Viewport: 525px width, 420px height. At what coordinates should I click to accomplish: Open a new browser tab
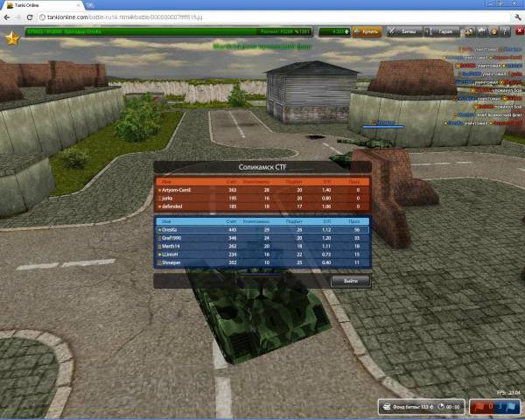90,5
